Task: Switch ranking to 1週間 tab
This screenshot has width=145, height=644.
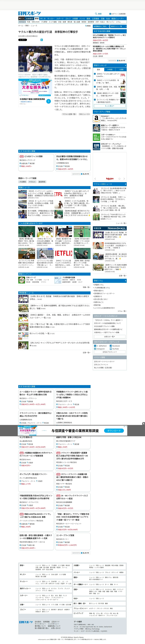Action: [x=121, y=70]
